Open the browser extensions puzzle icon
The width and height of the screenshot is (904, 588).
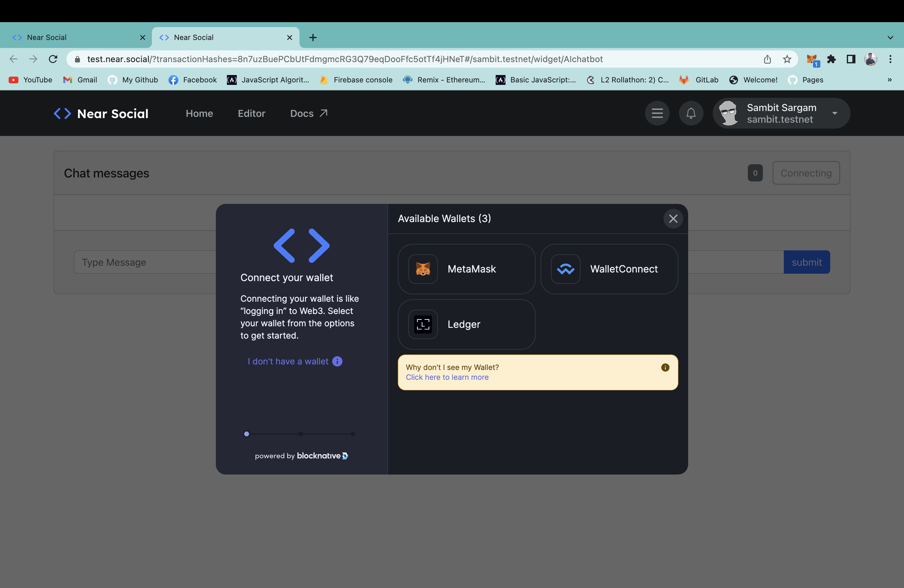tap(831, 59)
